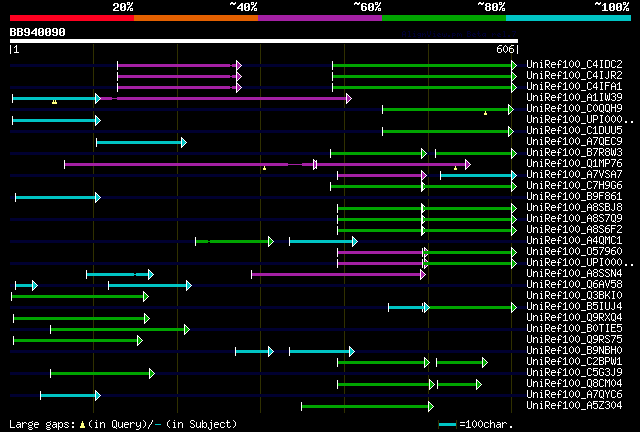The height and width of the screenshot is (432, 640).
Task: Click the green alignment bar in Q3BKI0 row
Action: point(80,297)
